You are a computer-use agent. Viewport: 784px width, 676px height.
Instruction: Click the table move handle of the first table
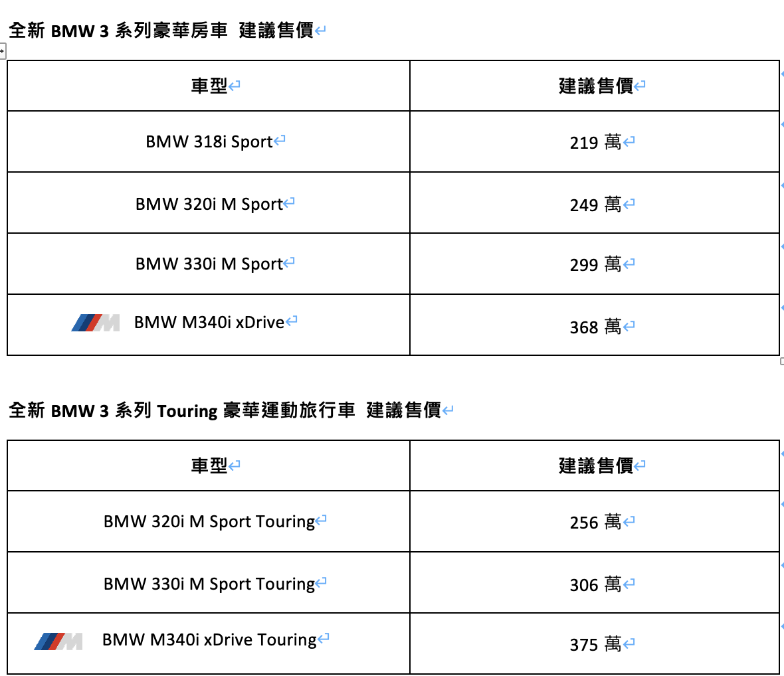coord(3,50)
